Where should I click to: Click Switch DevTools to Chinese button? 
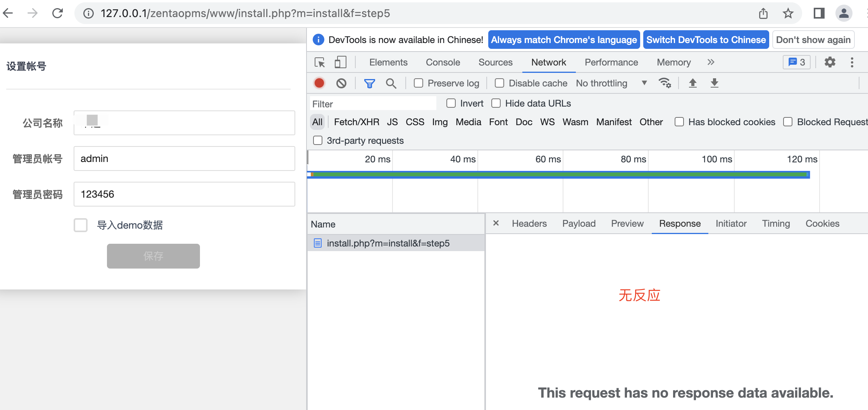[x=706, y=40]
